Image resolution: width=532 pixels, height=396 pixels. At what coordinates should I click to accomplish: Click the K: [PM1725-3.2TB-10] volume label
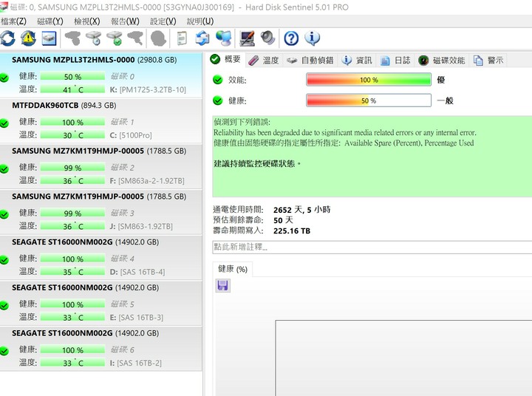[x=148, y=90]
